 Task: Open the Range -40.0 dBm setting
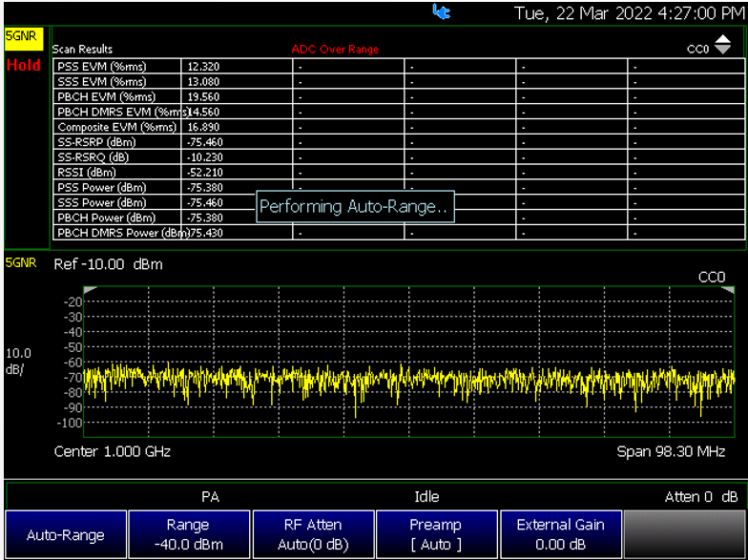click(189, 534)
